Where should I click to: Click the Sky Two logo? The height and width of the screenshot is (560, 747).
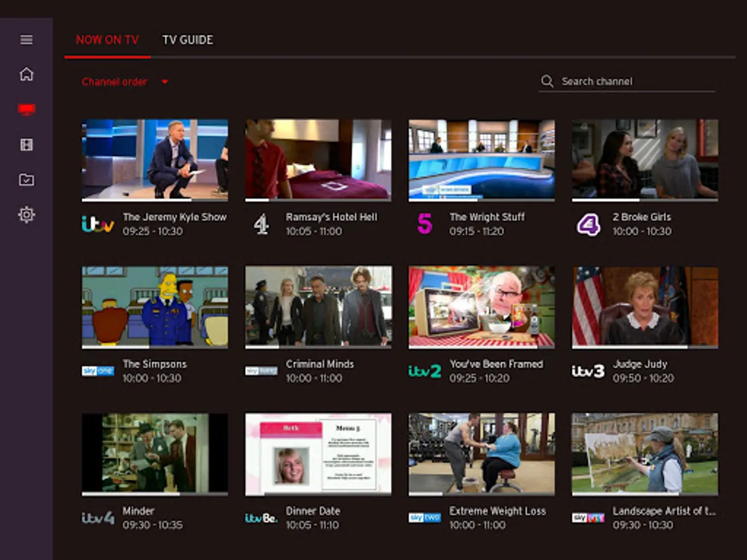click(425, 518)
